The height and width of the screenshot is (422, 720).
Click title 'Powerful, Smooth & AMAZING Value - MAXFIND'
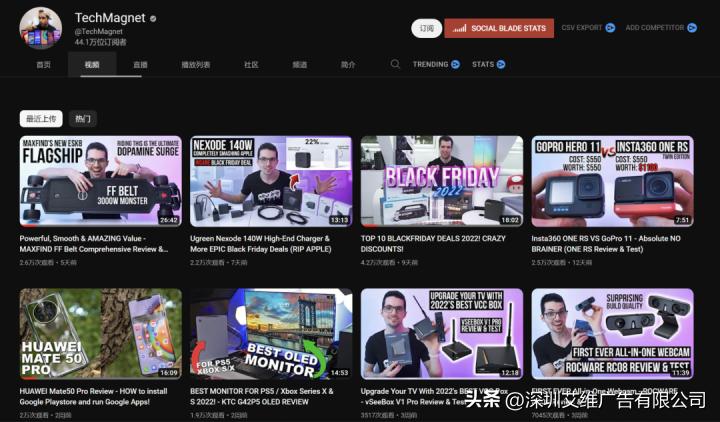[94, 244]
